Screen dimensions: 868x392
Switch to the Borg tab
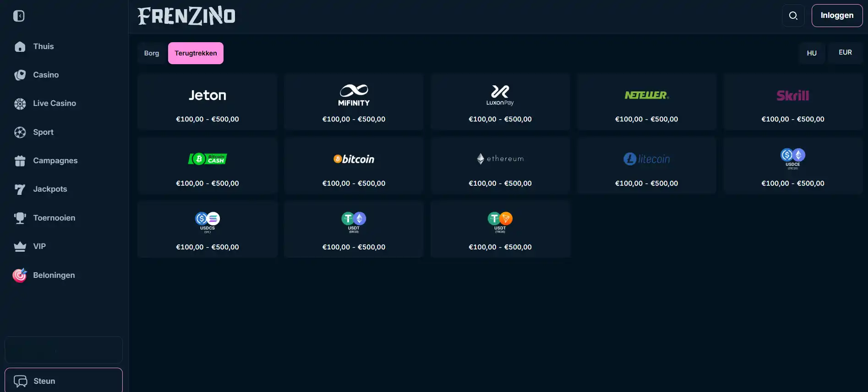click(x=152, y=53)
